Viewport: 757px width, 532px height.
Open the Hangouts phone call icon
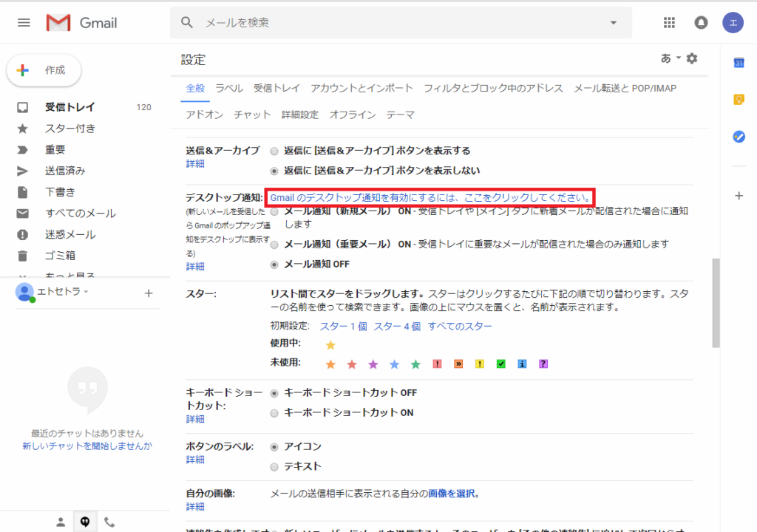tap(109, 522)
